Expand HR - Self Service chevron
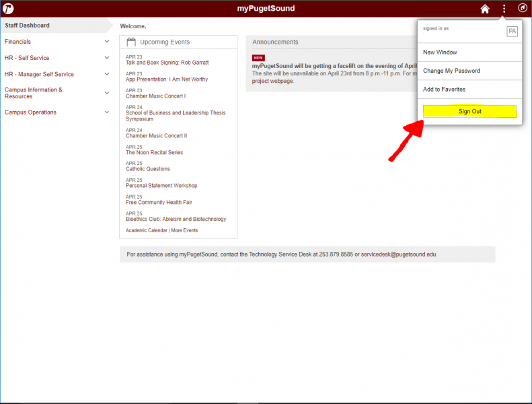This screenshot has width=532, height=404. pyautogui.click(x=107, y=58)
